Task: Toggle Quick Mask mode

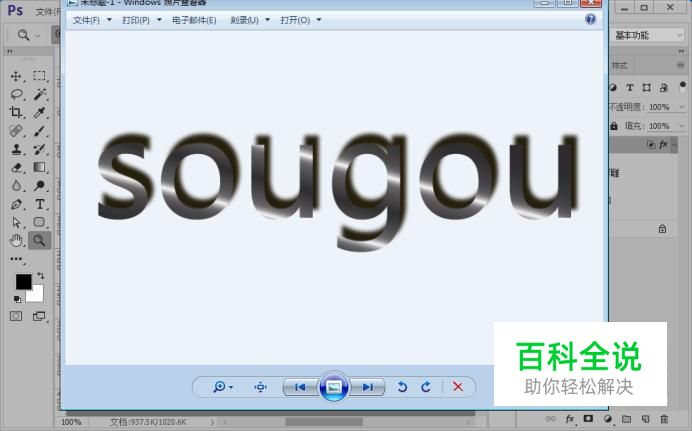Action: 16,316
